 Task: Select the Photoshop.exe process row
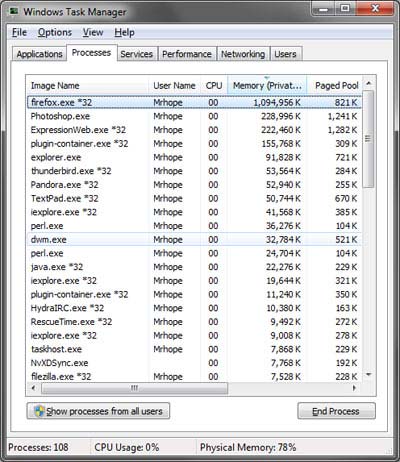(194, 116)
